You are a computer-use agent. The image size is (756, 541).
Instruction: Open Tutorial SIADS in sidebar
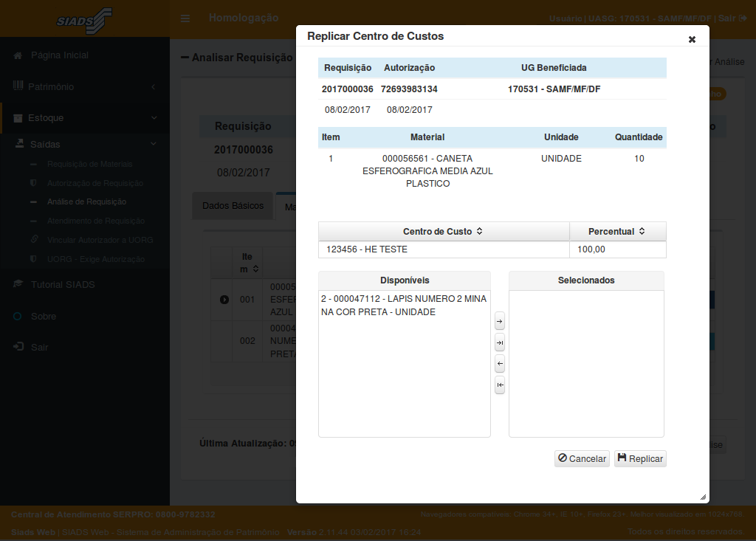click(x=63, y=284)
